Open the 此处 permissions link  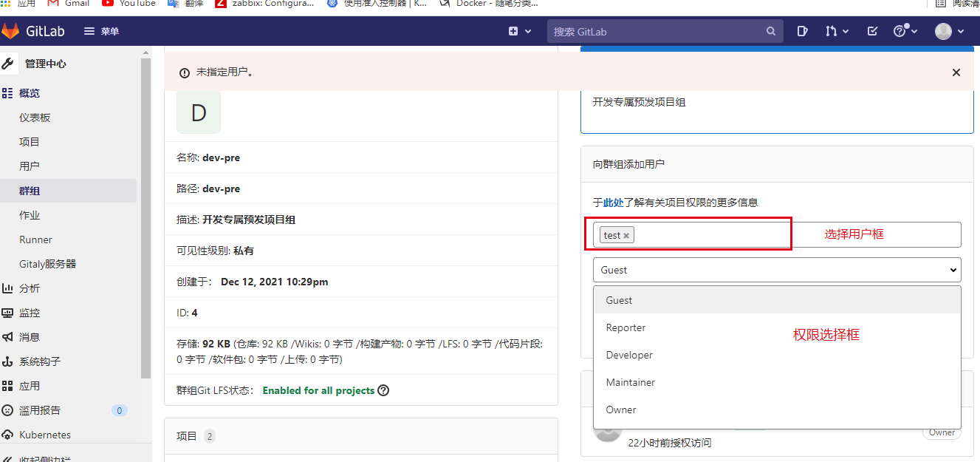[x=613, y=203]
